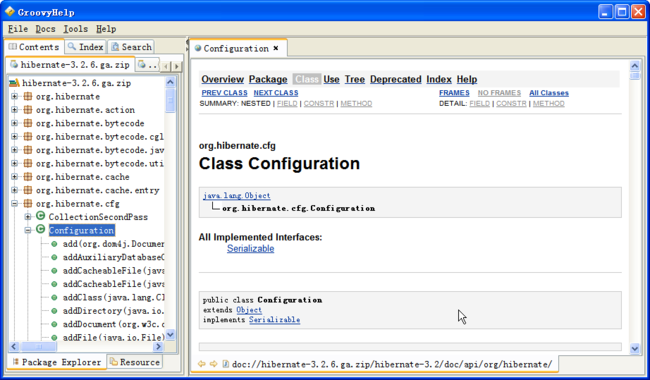Open the Overview link in the javadoc
The width and height of the screenshot is (650, 380).
(x=223, y=79)
